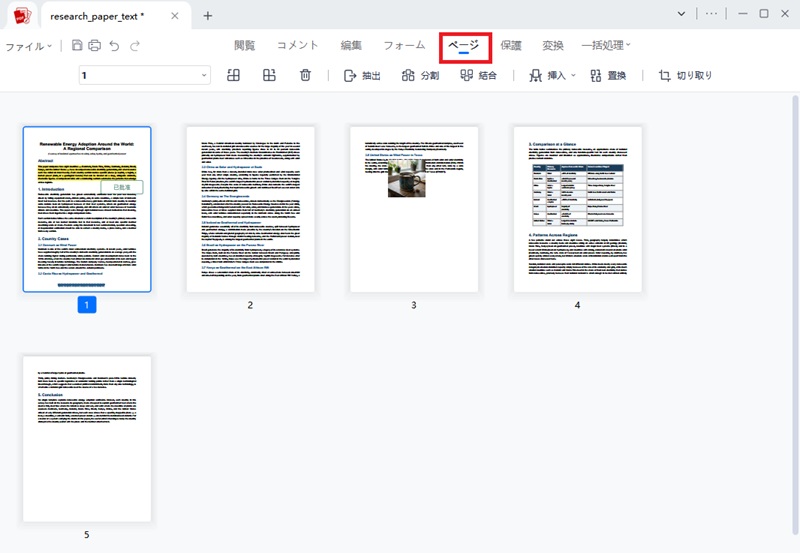Close the research_paper_text tab
Viewport: 800px width, 553px height.
point(175,16)
